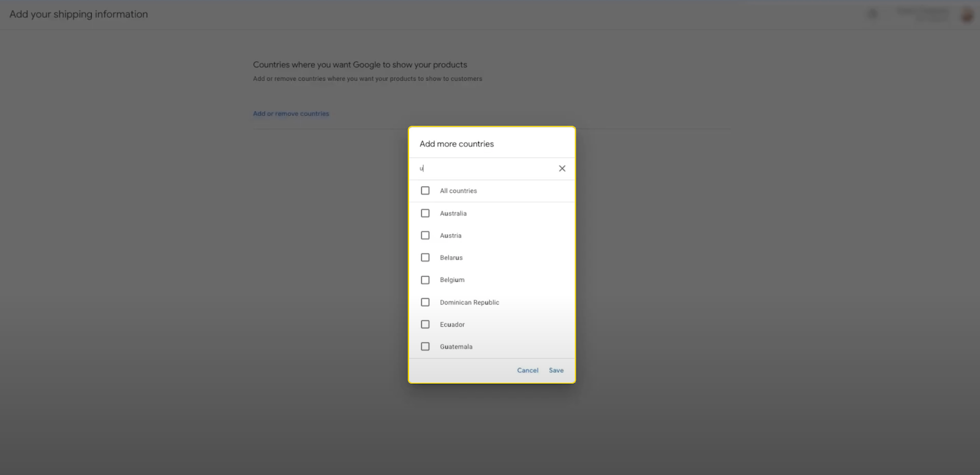Click the 'Austria' country name label
980x475 pixels.
pyautogui.click(x=450, y=235)
